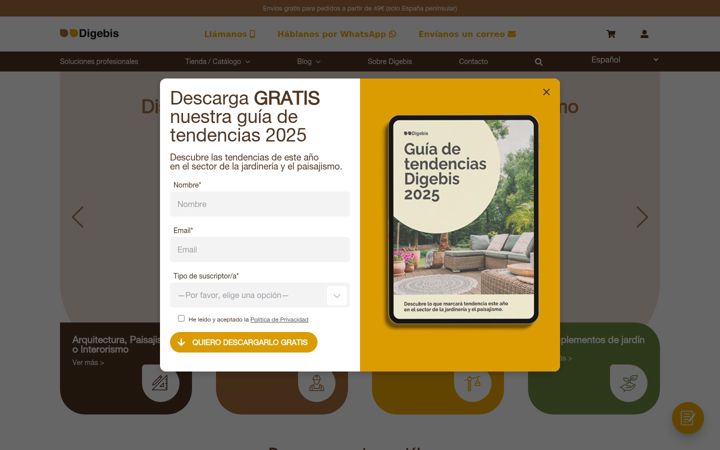
Task: Click the search magnifier icon
Action: click(x=539, y=62)
